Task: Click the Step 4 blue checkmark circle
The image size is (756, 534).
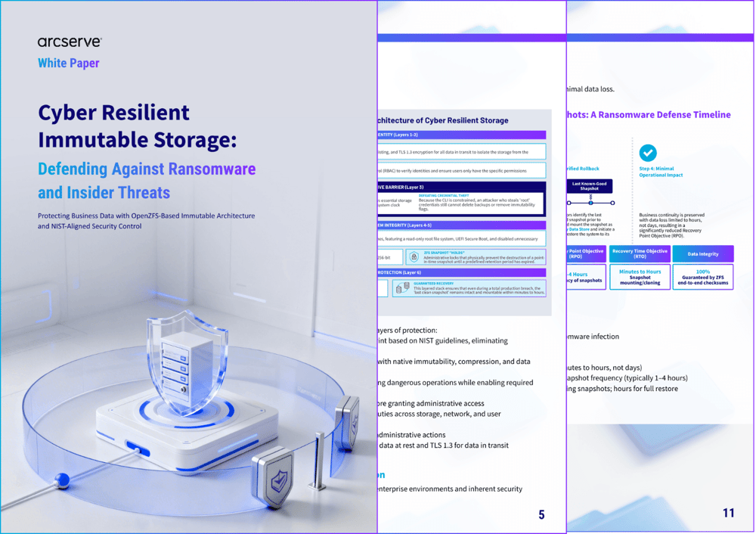Action: 649,152
